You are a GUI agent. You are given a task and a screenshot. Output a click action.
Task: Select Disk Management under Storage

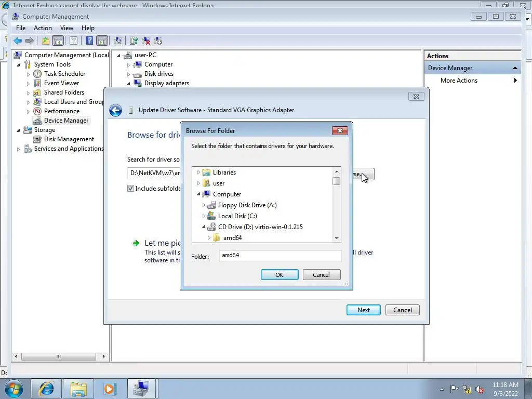tap(69, 139)
